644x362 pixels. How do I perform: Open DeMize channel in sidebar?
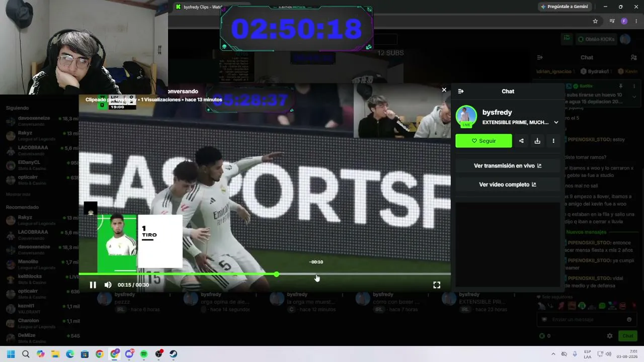coord(40,338)
